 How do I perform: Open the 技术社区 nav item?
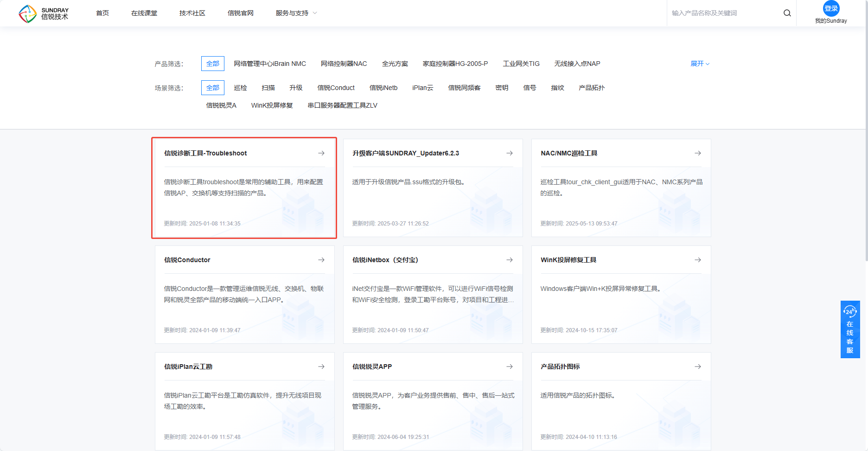pyautogui.click(x=192, y=13)
